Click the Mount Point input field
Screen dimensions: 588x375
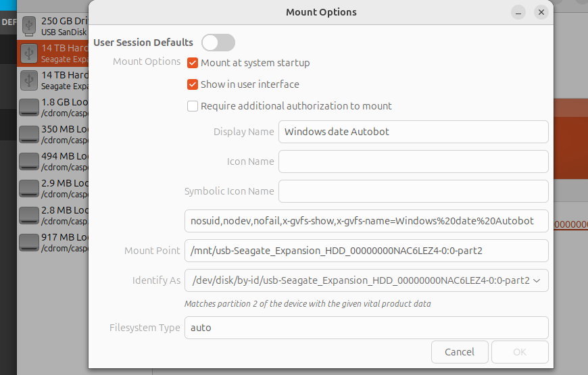click(366, 251)
